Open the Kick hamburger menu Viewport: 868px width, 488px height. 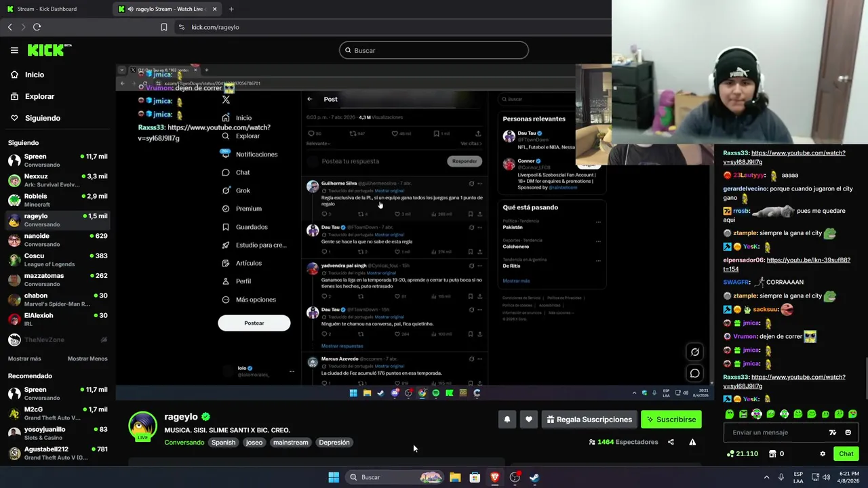[x=14, y=50]
